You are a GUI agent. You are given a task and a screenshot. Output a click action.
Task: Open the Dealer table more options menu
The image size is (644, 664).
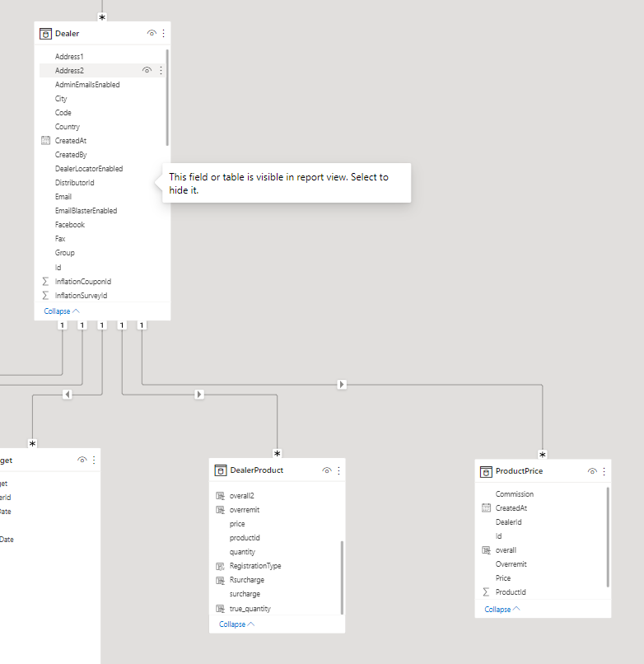click(x=163, y=33)
